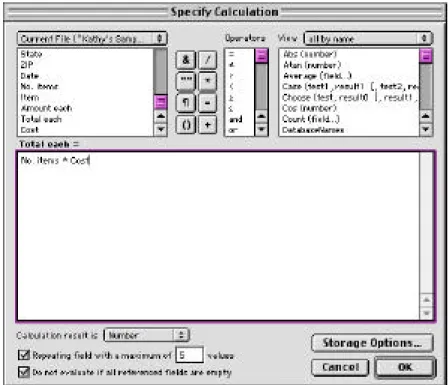This screenshot has width=448, height=385.
Task: Open Storage Options dialog
Action: pos(372,343)
